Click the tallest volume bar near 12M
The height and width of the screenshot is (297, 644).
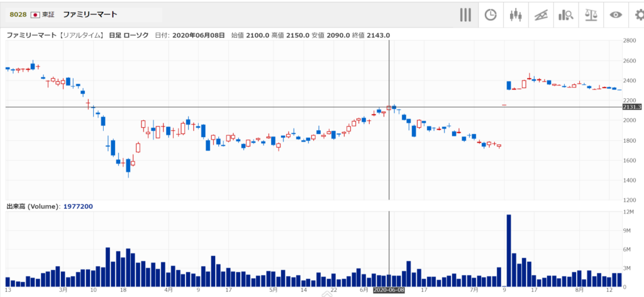coord(508,250)
